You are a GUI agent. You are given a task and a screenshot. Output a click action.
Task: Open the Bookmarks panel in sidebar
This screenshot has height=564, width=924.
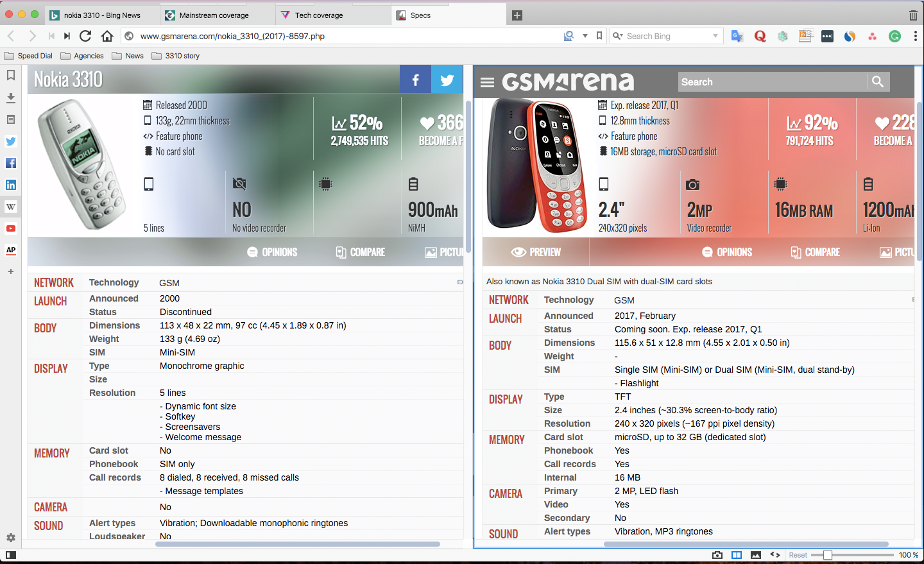click(11, 75)
